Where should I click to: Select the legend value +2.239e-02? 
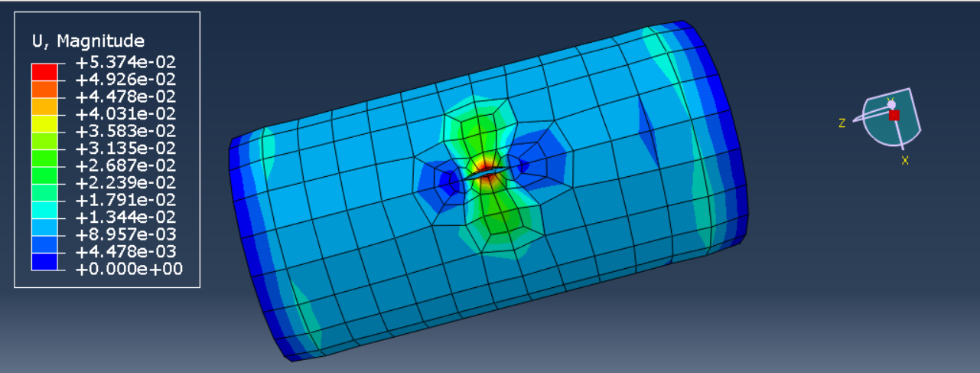tap(125, 183)
